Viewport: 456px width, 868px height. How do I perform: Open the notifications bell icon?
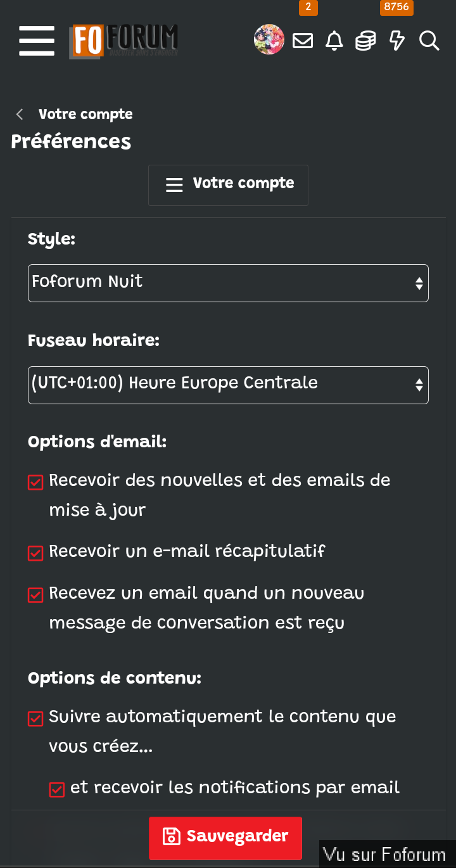pyautogui.click(x=334, y=41)
